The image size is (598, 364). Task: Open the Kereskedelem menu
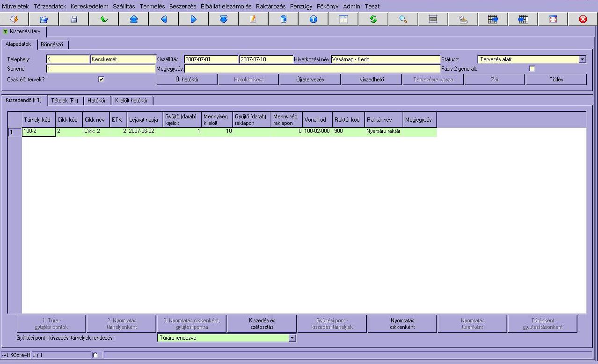tap(89, 7)
